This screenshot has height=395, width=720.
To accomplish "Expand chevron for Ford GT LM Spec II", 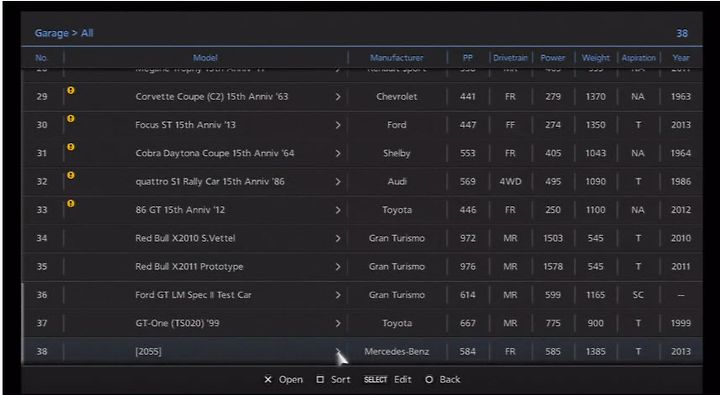I will coord(338,295).
